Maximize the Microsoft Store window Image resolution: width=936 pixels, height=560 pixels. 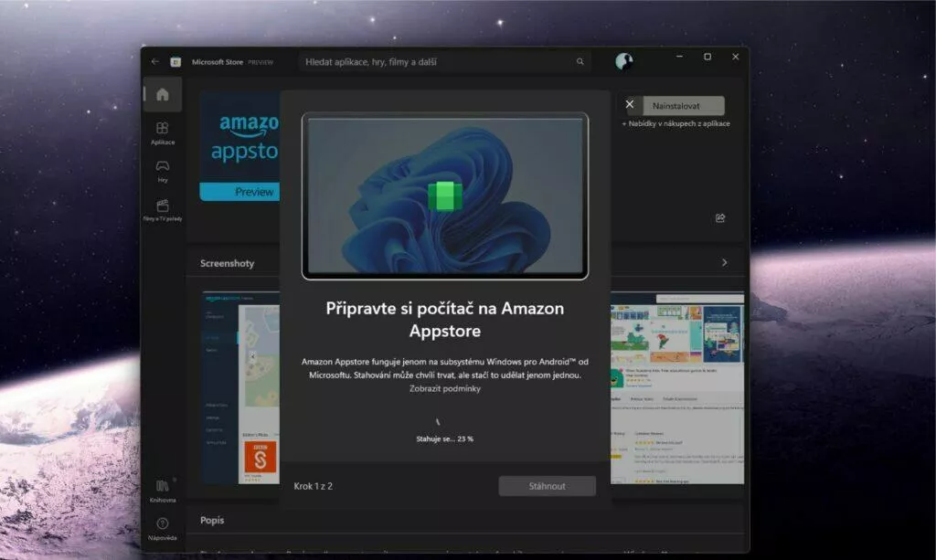tap(707, 57)
